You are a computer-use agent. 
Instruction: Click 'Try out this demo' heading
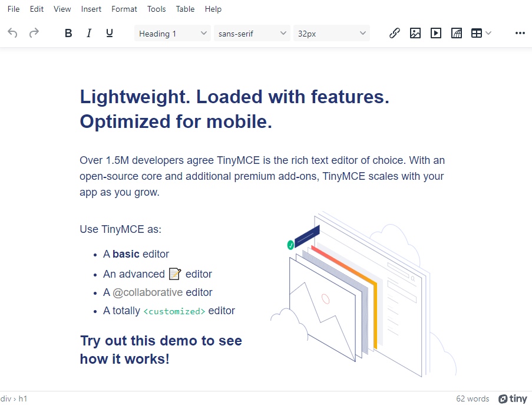[161, 350]
